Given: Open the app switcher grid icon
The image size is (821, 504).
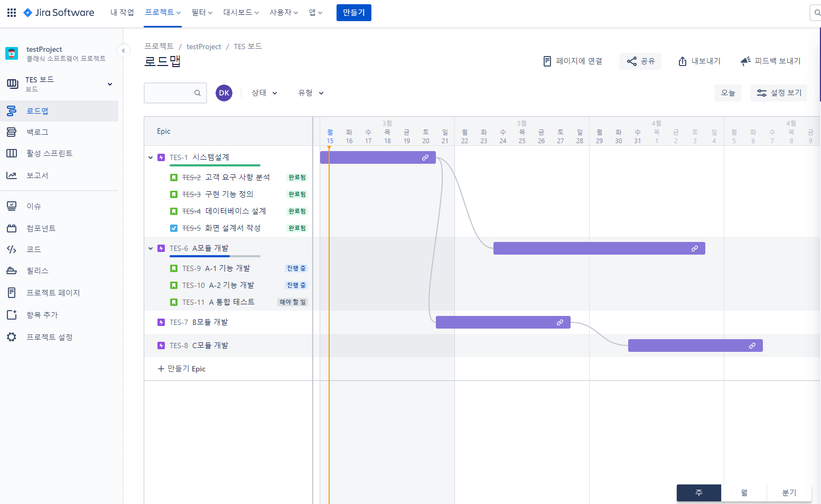Looking at the screenshot, I should point(12,13).
